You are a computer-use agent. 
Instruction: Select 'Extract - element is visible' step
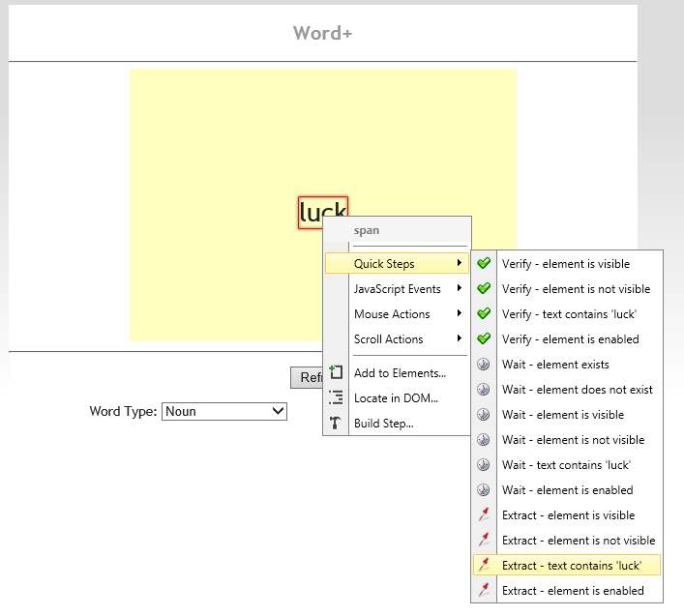point(567,515)
